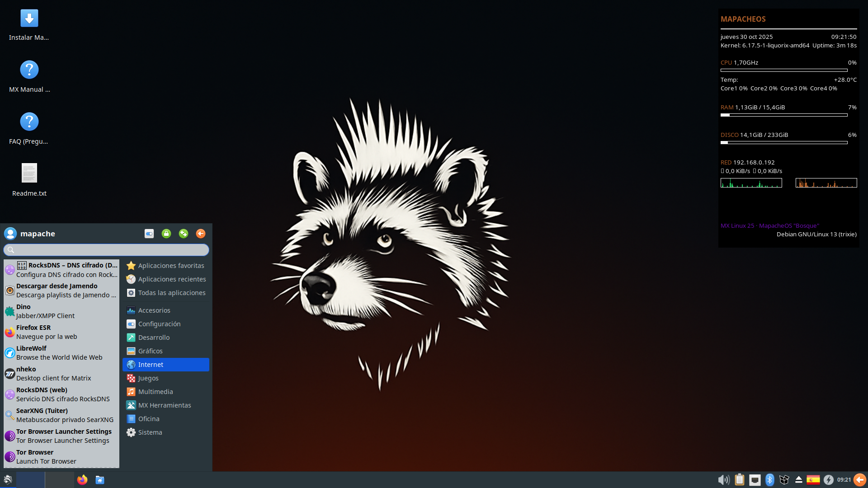Click the Spanish flag keyboard layout icon
Viewport: 868px width, 488px height.
(x=813, y=480)
